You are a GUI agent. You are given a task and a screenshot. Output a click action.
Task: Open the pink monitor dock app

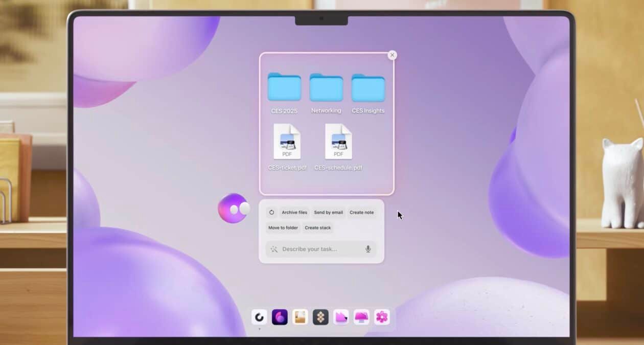pos(361,317)
